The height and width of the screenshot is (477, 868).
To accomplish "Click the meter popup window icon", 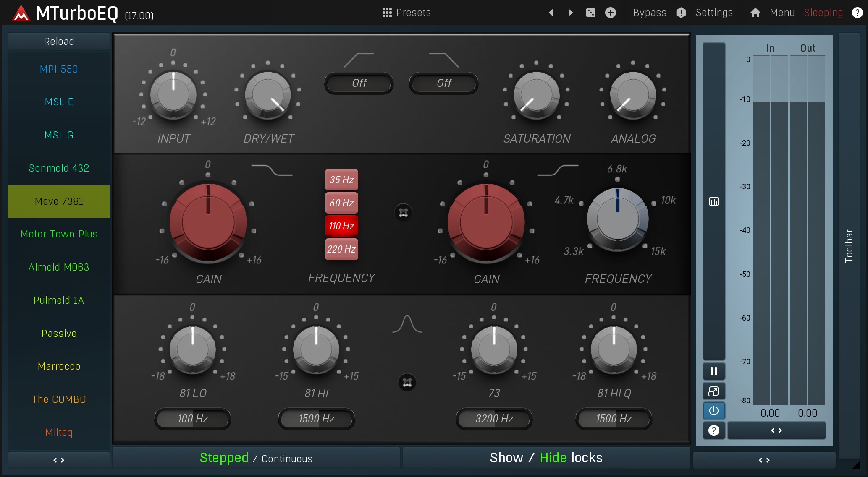I will [x=713, y=391].
